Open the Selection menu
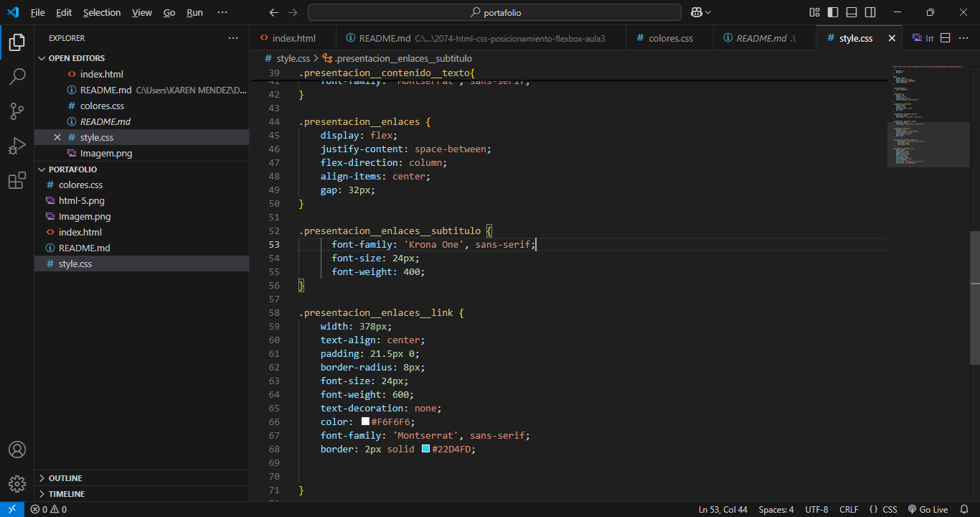Image resolution: width=980 pixels, height=517 pixels. pos(102,12)
